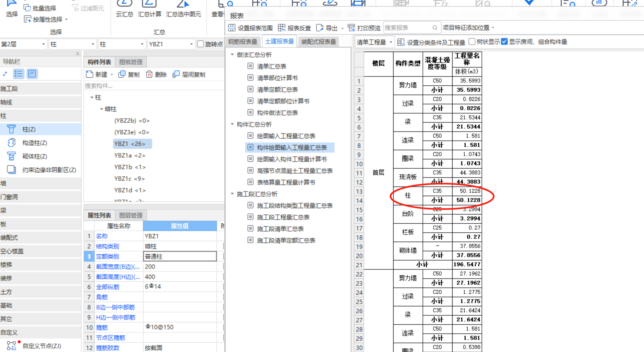The width and height of the screenshot is (644, 352).
Task: Click the add icon in navigation bar
Action: pyautogui.click(x=5, y=74)
